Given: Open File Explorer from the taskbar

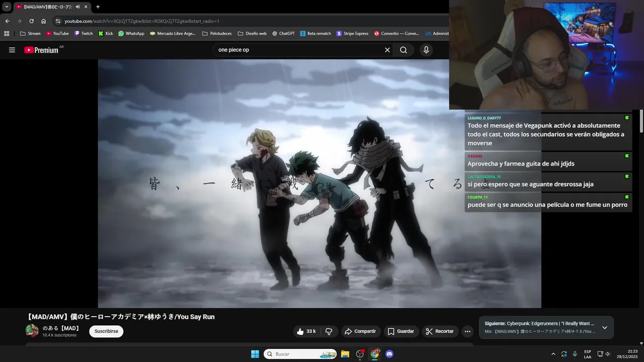Looking at the screenshot, I should coord(345,354).
